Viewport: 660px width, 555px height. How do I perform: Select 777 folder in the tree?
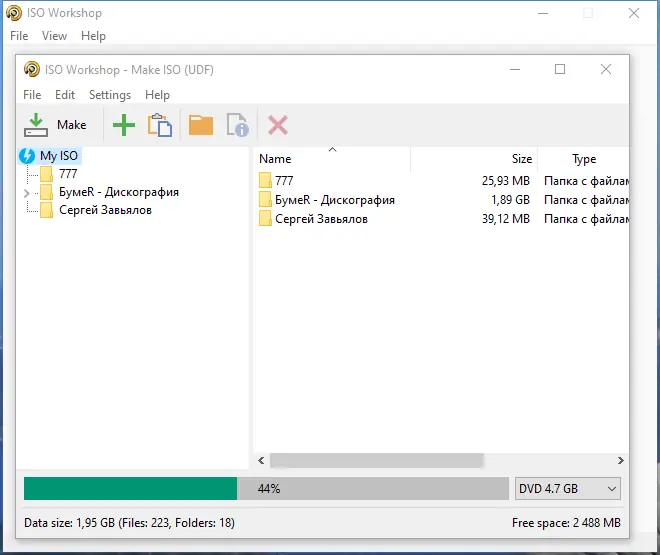click(68, 173)
